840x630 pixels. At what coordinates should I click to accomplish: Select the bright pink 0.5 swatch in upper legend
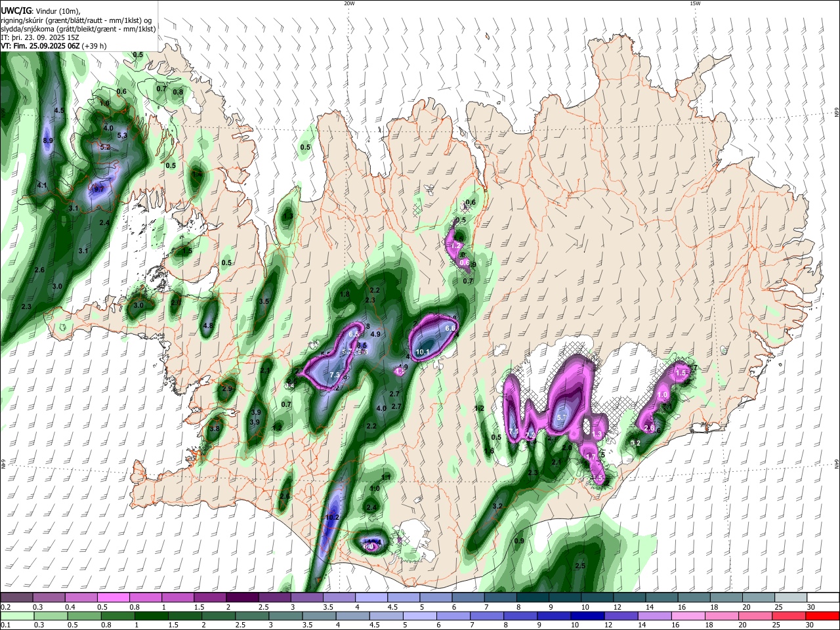[113, 597]
